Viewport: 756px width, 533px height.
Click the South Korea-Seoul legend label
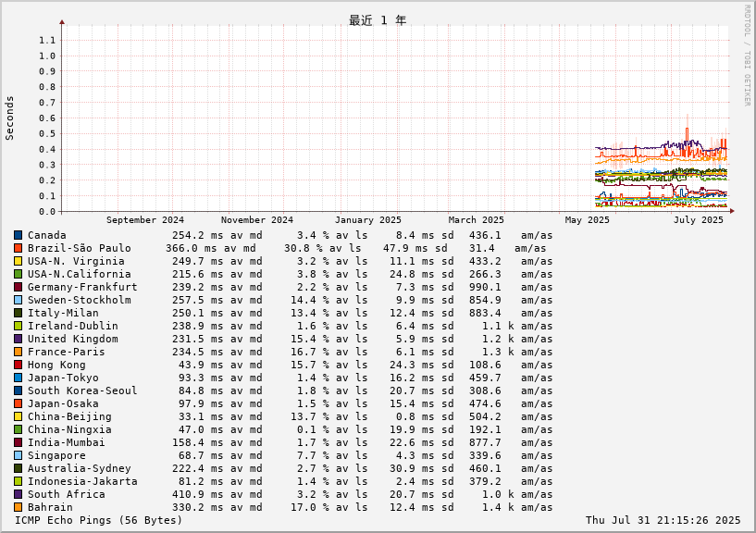coord(82,390)
